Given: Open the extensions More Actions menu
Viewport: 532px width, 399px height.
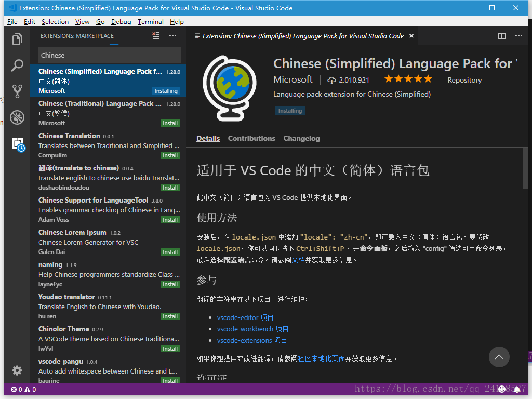Looking at the screenshot, I should pos(172,36).
